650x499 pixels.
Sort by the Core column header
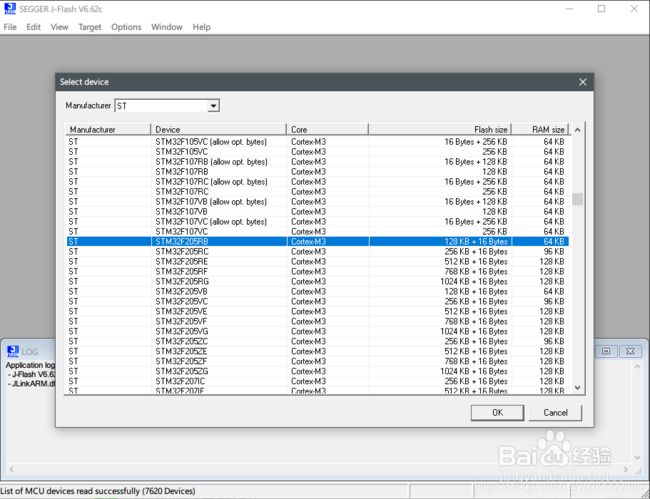327,130
